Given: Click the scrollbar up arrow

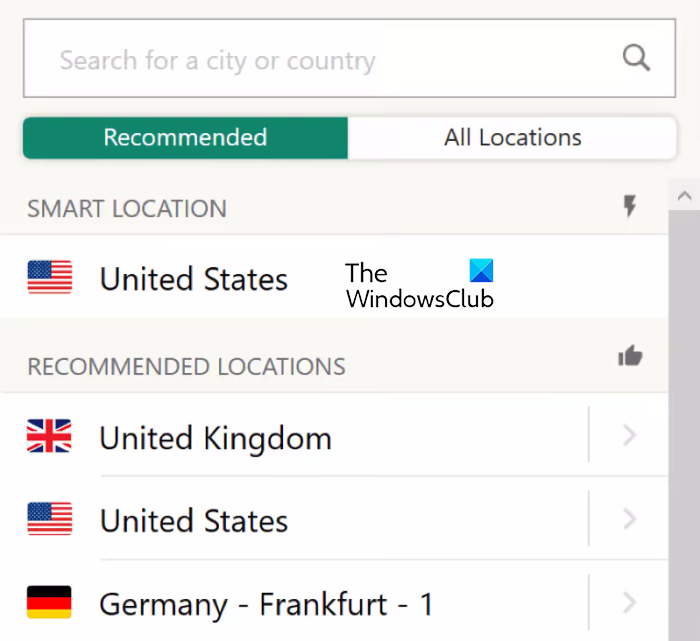Looking at the screenshot, I should (x=685, y=197).
